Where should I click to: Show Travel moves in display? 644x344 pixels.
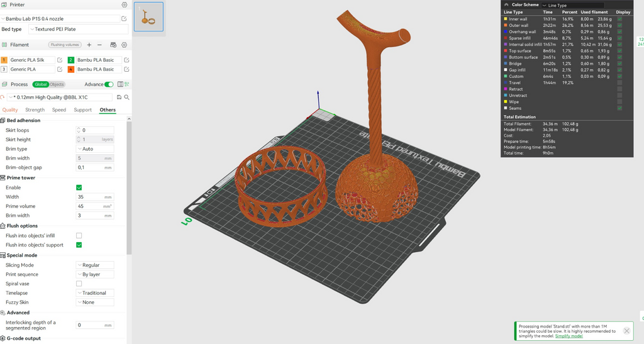coord(619,83)
